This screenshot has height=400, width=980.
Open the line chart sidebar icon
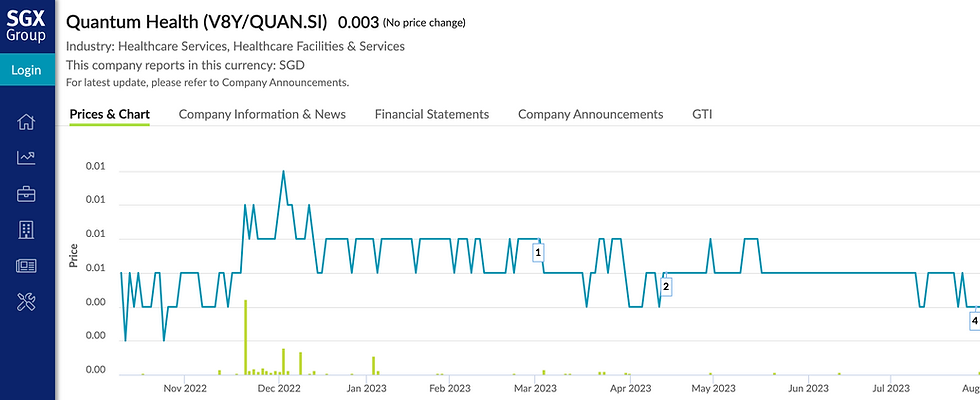[26, 158]
